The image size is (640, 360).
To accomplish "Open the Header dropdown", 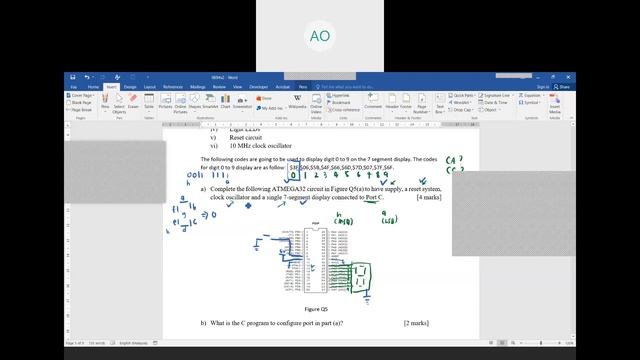I will [x=392, y=102].
